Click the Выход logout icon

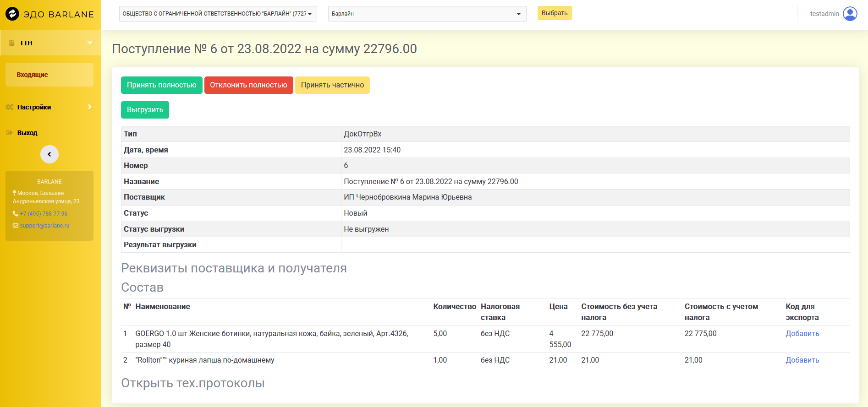9,133
